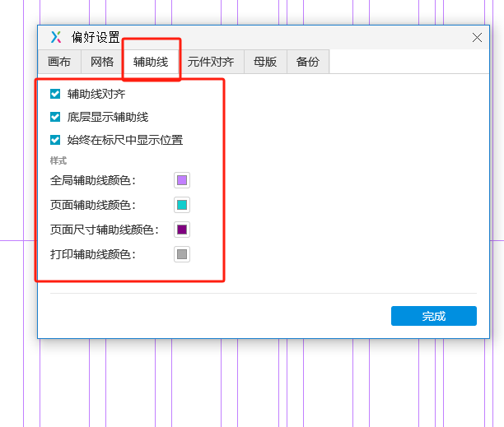Image resolution: width=504 pixels, height=427 pixels.
Task: Toggle 底层显示辅助线 checkbox
Action: [55, 117]
